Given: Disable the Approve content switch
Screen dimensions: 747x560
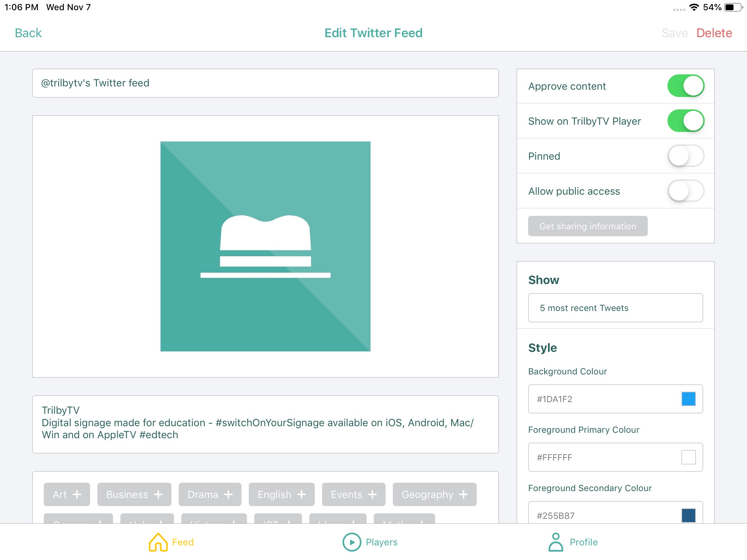Looking at the screenshot, I should 686,86.
